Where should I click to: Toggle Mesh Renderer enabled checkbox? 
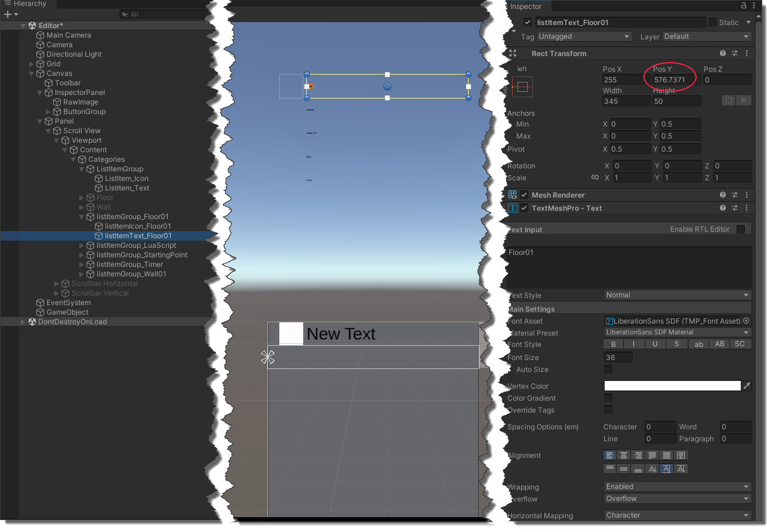coord(524,195)
